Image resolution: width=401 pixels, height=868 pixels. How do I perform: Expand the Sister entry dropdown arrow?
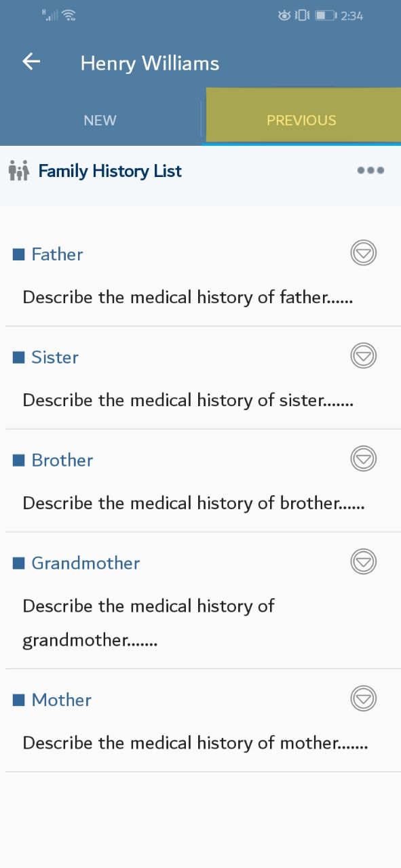tap(364, 356)
